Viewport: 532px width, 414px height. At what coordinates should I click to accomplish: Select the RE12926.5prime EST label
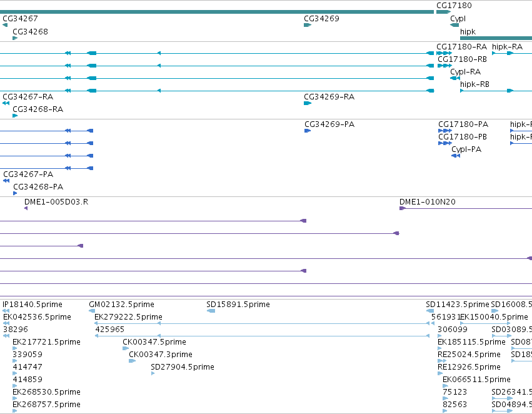(469, 367)
